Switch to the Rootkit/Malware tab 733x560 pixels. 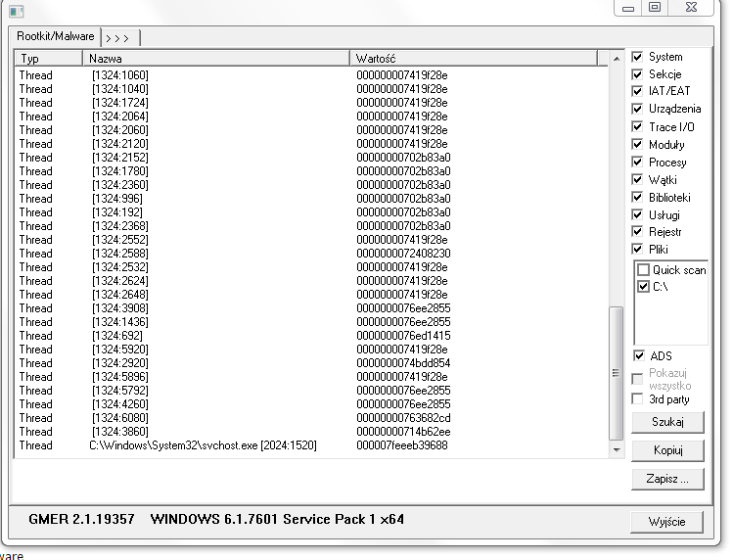tap(56, 36)
